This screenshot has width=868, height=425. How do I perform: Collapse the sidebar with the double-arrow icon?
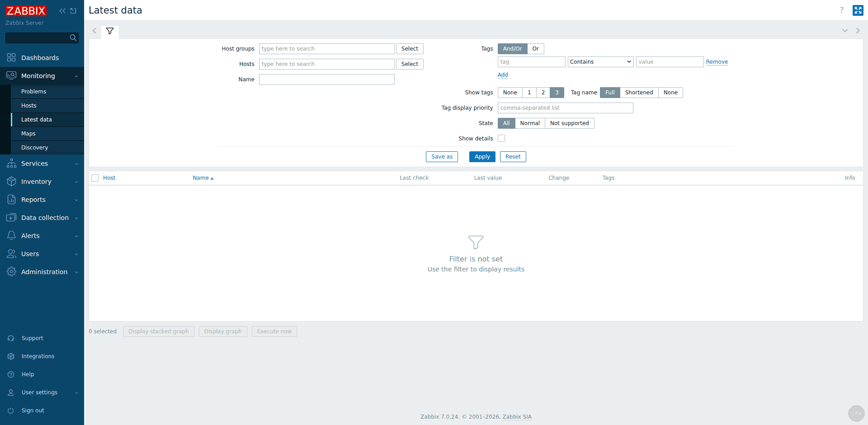[62, 10]
